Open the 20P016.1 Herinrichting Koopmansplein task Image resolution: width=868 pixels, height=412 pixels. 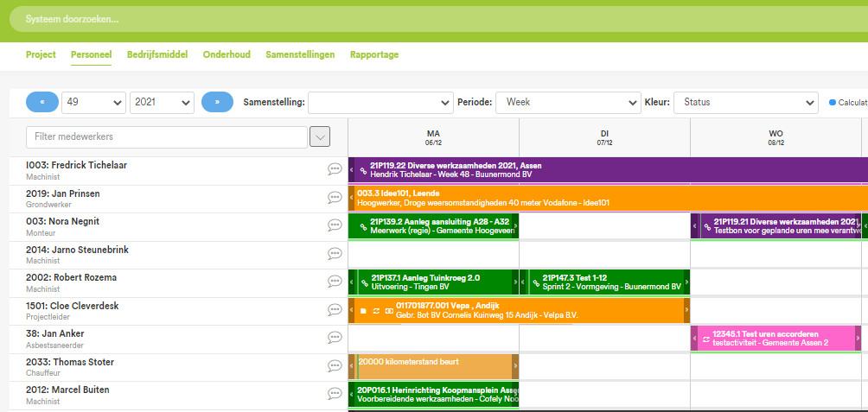(x=433, y=395)
